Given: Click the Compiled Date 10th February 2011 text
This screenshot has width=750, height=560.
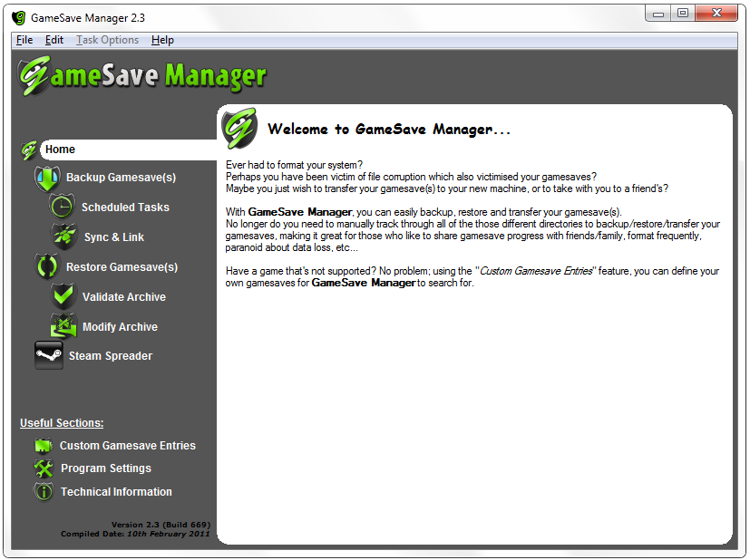Looking at the screenshot, I should 135,534.
